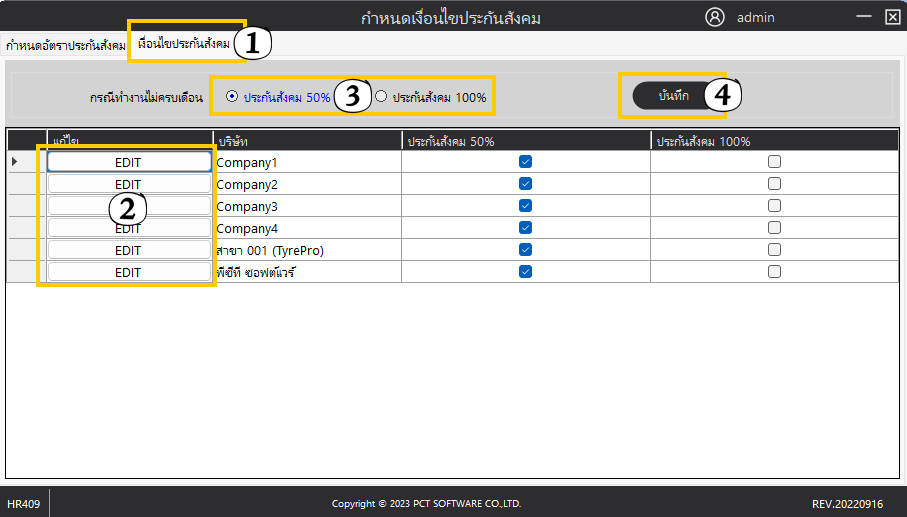
Task: Switch to กำหนดอัตราประกันสังคม tab
Action: coord(65,45)
